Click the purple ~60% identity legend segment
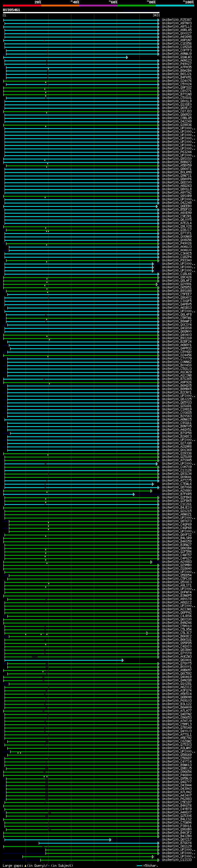197x868 pixels. click(99, 6)
